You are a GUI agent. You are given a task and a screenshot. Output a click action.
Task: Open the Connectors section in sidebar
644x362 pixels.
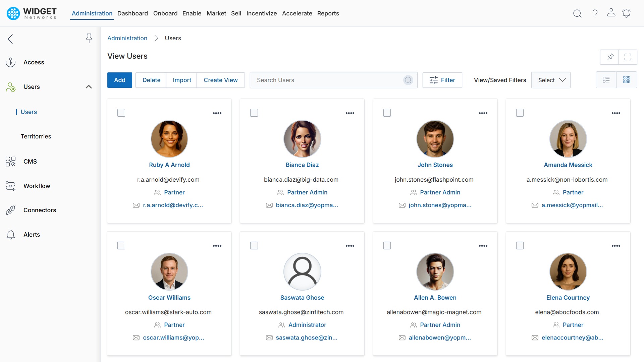click(40, 210)
